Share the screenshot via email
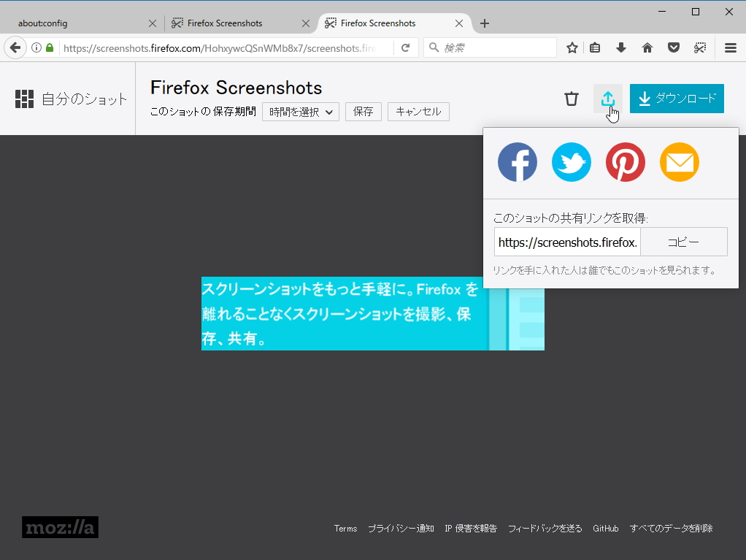The height and width of the screenshot is (560, 746). click(680, 162)
